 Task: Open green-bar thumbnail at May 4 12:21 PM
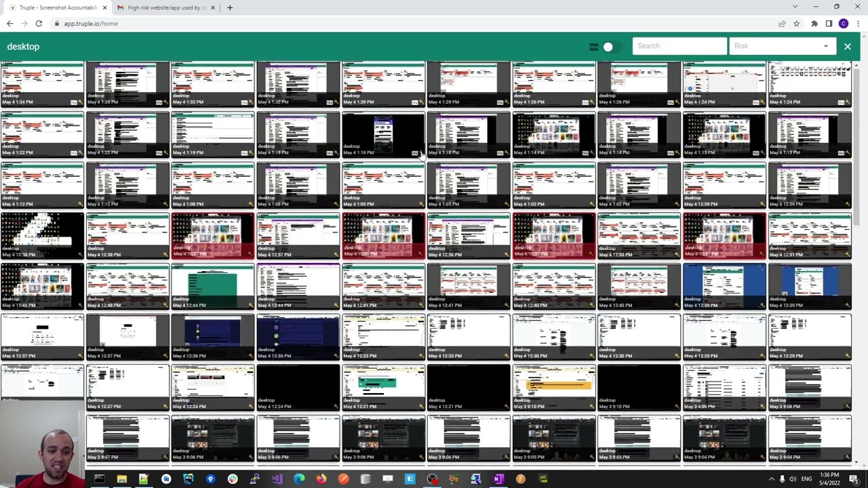point(384,388)
